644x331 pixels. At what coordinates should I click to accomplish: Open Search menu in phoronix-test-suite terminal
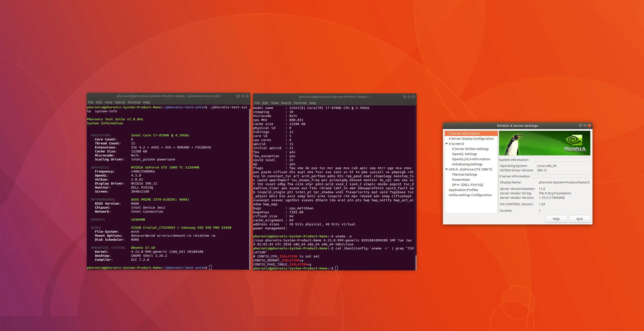(119, 102)
